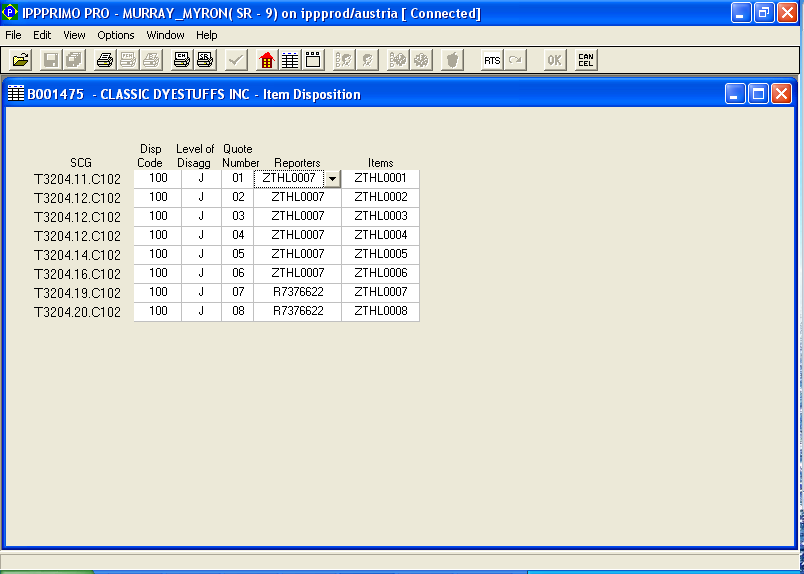Click Level of Disagg J for quote 03

[201, 216]
